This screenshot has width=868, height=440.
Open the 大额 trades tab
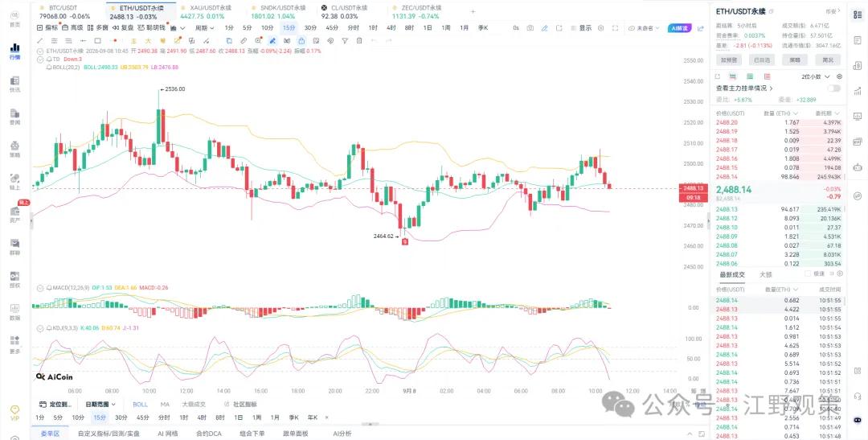(765, 274)
